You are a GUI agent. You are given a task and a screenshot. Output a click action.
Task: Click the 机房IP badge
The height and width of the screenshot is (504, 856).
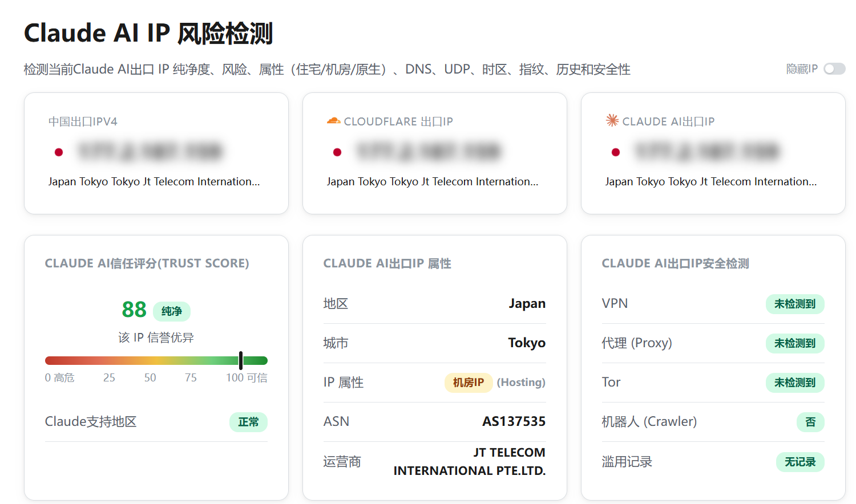tap(469, 382)
